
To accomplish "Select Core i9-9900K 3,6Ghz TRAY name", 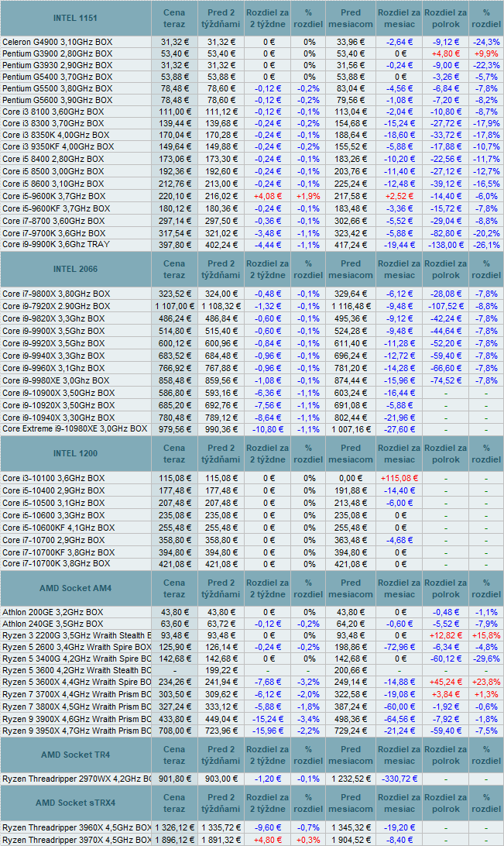I will coord(56,244).
